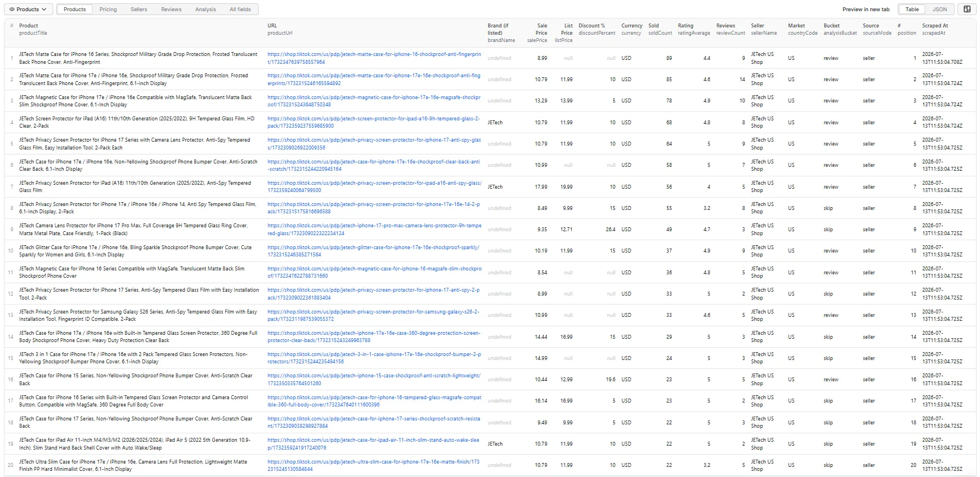Open the Products view dropdown with eye icon
The width and height of the screenshot is (980, 477).
pos(29,9)
